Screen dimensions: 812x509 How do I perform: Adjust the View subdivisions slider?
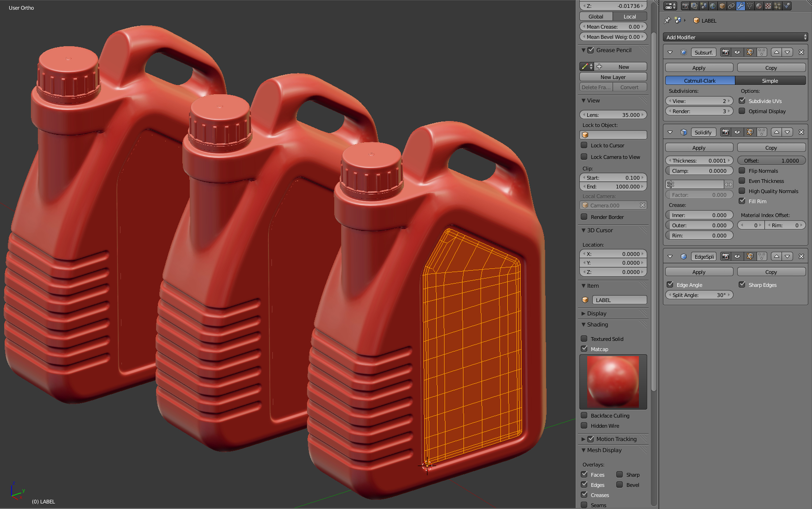(699, 100)
